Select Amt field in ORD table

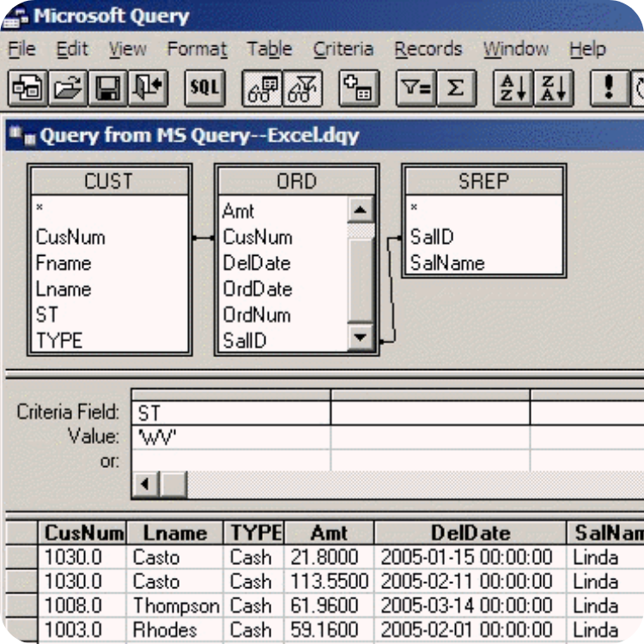coord(238,211)
